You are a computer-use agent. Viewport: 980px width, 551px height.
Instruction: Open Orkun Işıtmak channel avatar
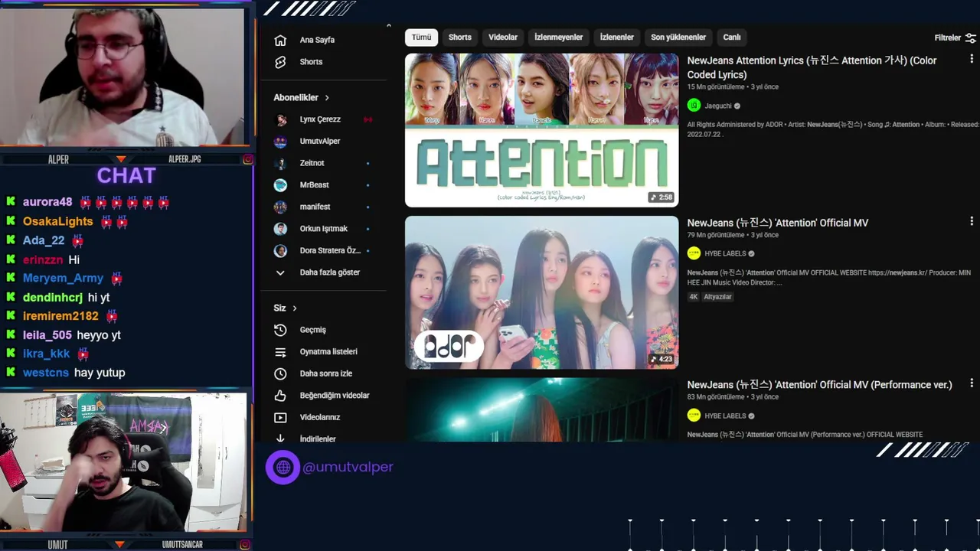point(281,229)
